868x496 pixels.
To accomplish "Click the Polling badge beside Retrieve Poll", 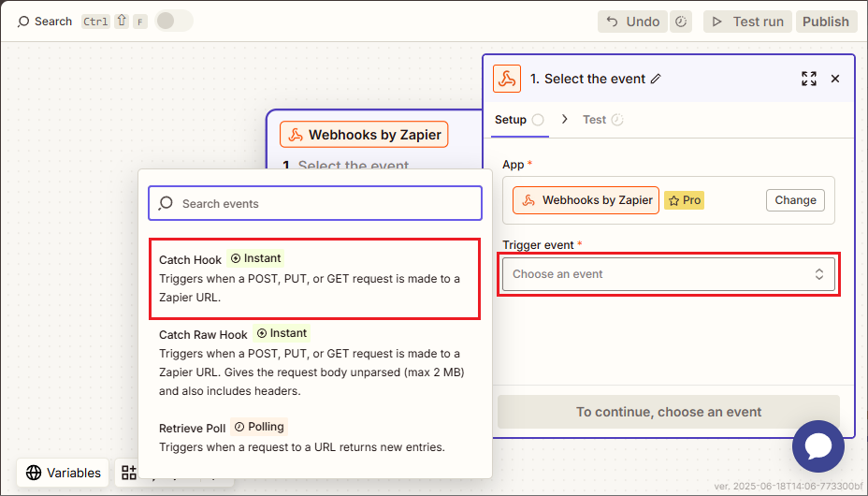I will coord(259,427).
